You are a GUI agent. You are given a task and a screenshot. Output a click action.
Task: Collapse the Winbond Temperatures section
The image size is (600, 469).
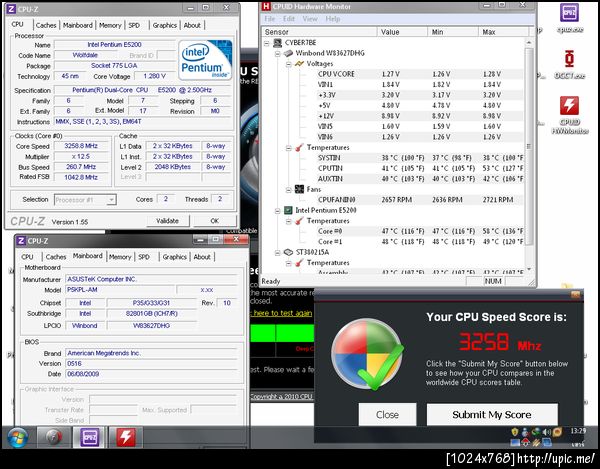tap(289, 148)
